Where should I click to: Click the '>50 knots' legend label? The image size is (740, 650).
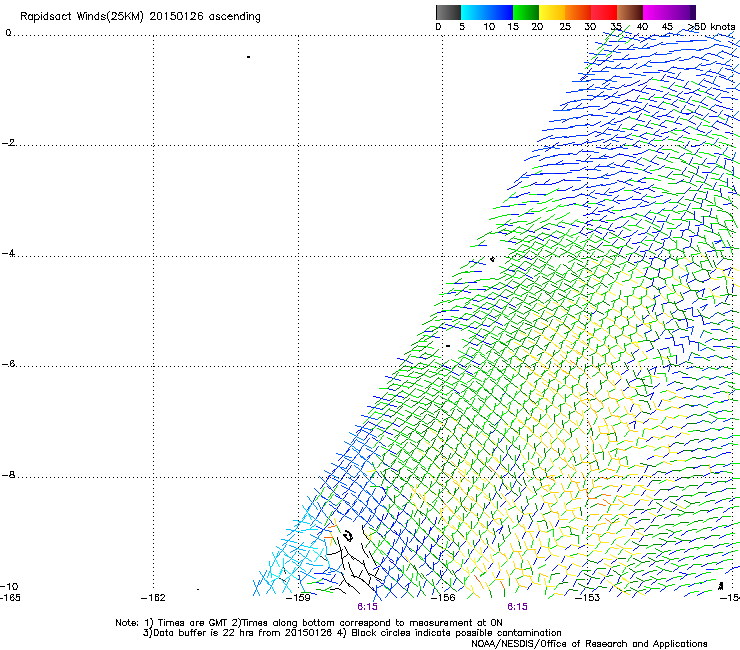click(711, 27)
